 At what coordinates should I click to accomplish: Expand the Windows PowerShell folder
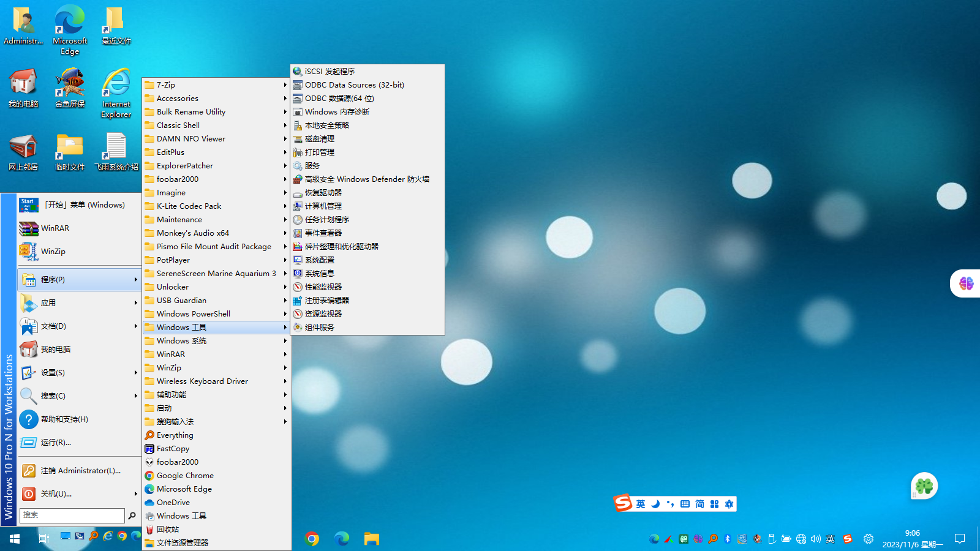click(x=216, y=314)
